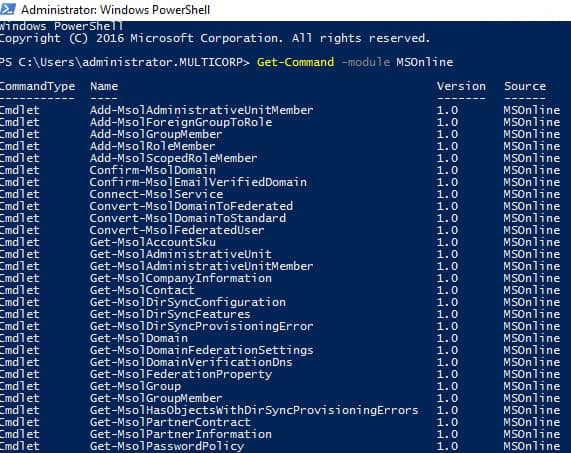This screenshot has height=453, width=571.
Task: Click the prompt path 'C:\Users\administrator.MULTICORP>'
Action: 134,62
